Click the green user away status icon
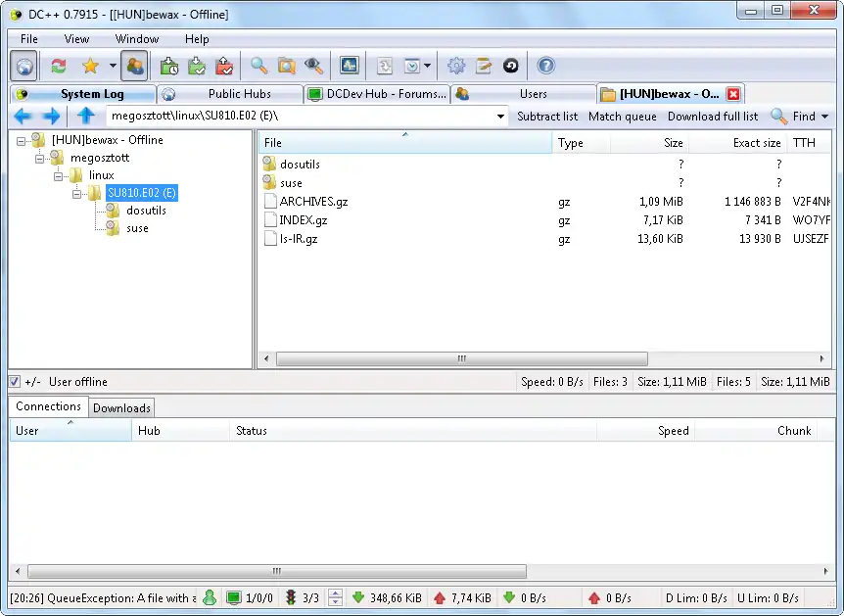This screenshot has height=616, width=844. point(210,597)
